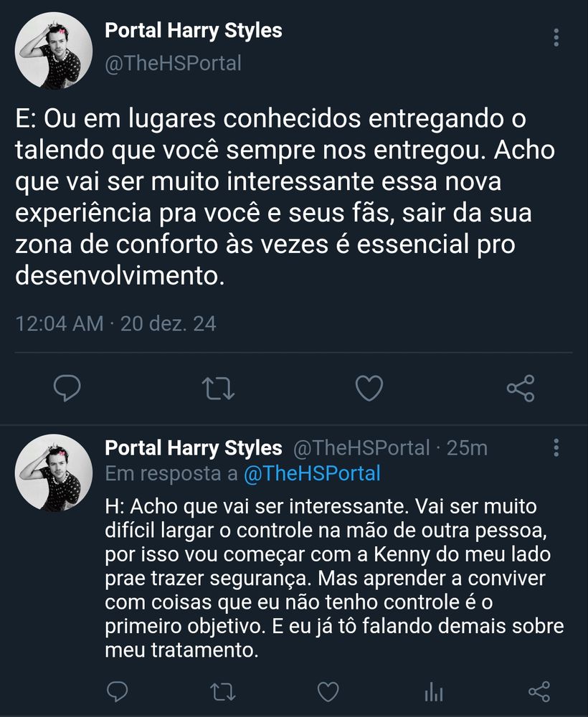Click @TheHSPortal handle under top name
This screenshot has height=717, width=588.
173,63
